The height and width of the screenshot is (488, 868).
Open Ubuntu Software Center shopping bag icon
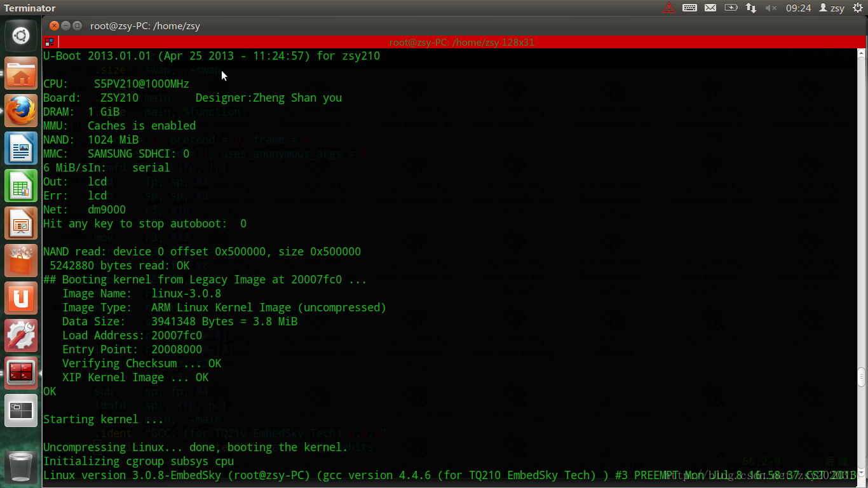click(x=21, y=261)
